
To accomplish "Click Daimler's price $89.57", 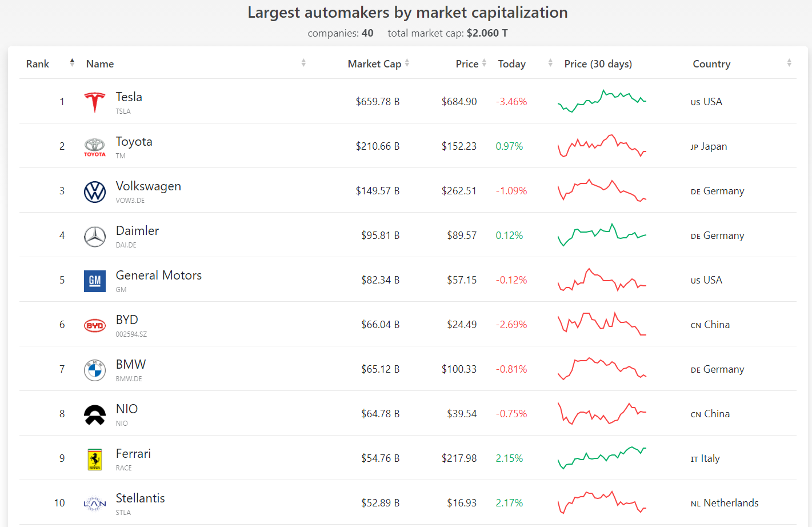I will tap(462, 235).
